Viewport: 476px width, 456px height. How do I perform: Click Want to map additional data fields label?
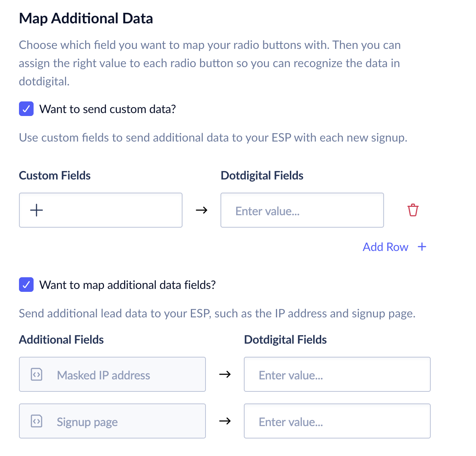[127, 285]
